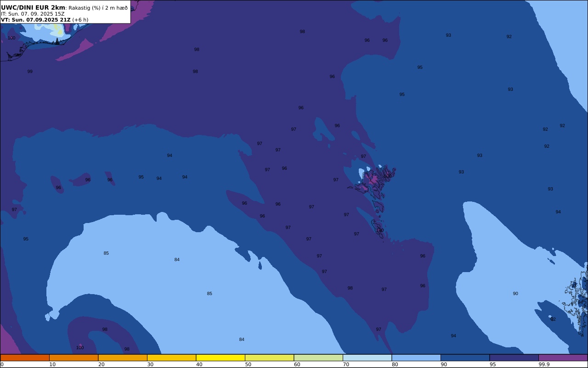This screenshot has height=368, width=588.
Task: Click the pale yellow 50–60 legend swatch
Action: [269, 357]
